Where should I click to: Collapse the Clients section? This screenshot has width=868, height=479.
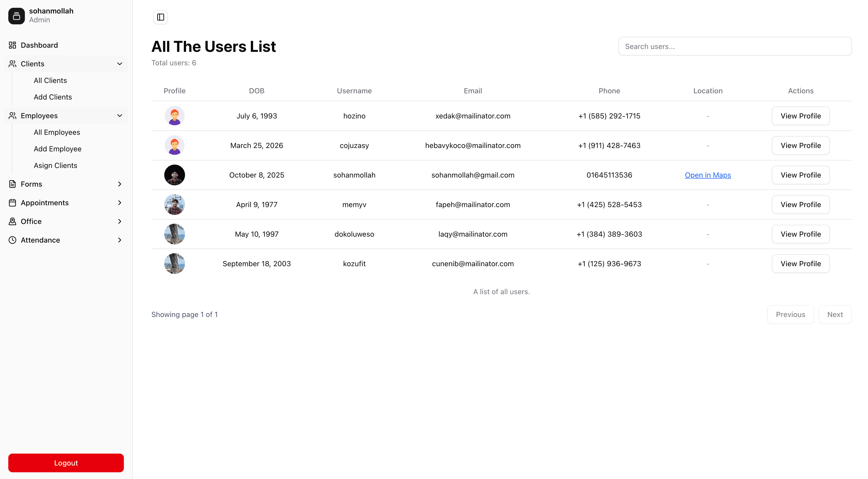coord(120,64)
